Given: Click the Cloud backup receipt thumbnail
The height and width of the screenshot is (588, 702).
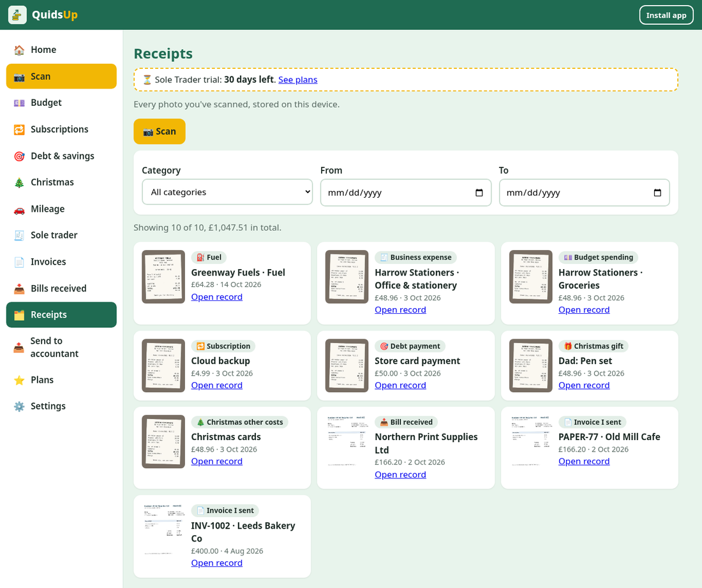Looking at the screenshot, I should [163, 365].
